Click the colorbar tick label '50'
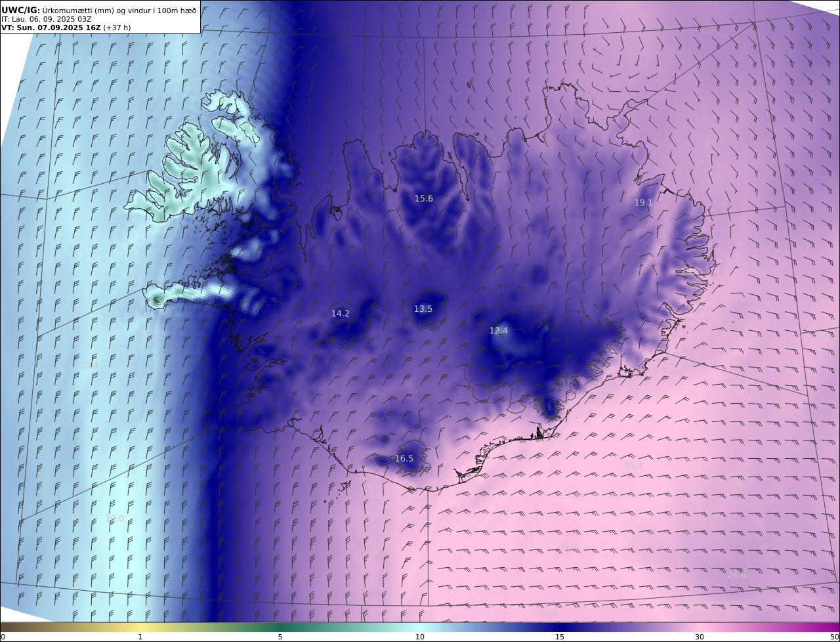 (x=834, y=637)
